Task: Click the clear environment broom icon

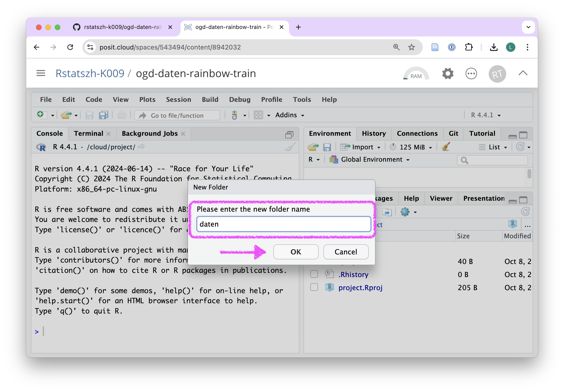Action: pos(446,147)
